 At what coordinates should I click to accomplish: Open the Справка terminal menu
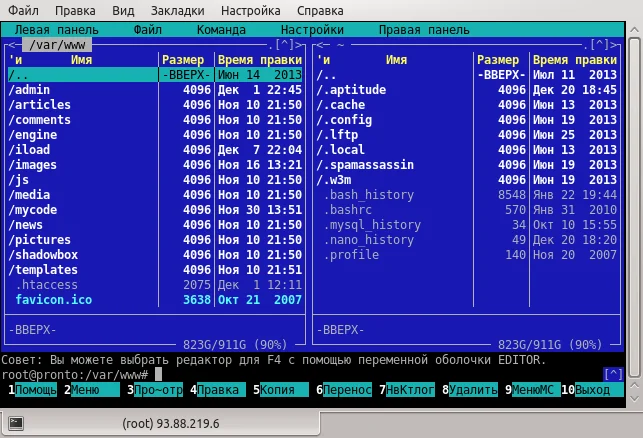(x=321, y=10)
